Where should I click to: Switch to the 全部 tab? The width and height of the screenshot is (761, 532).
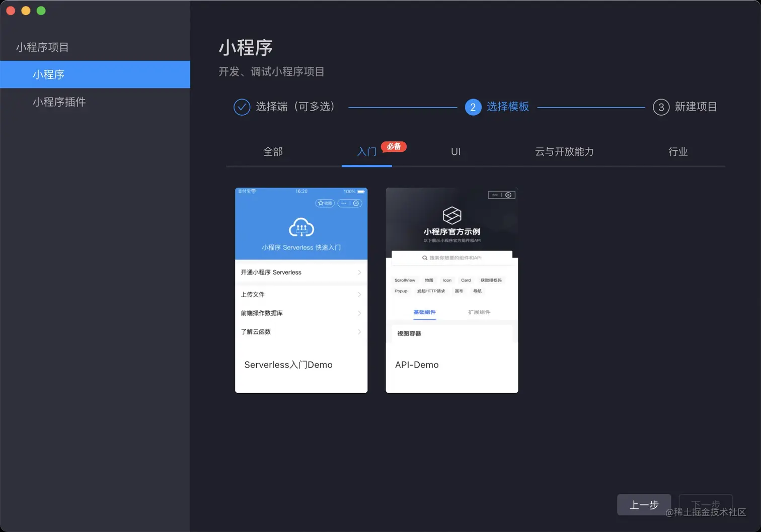(273, 151)
